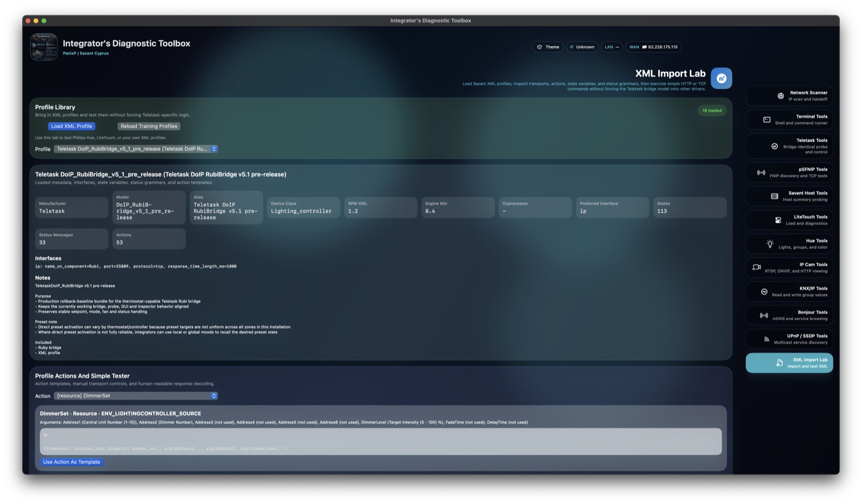Toggle the app Theme
The height and width of the screenshot is (504, 862).
[x=548, y=47]
